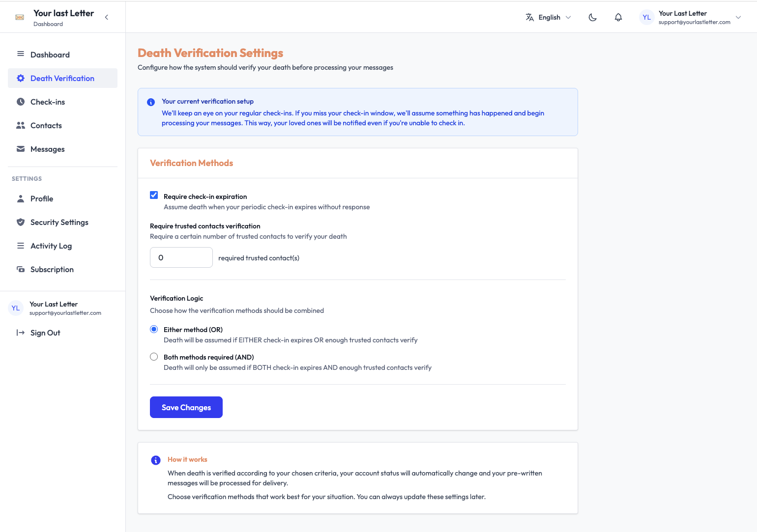Select the Security Settings shield icon
The image size is (757, 532).
[21, 222]
